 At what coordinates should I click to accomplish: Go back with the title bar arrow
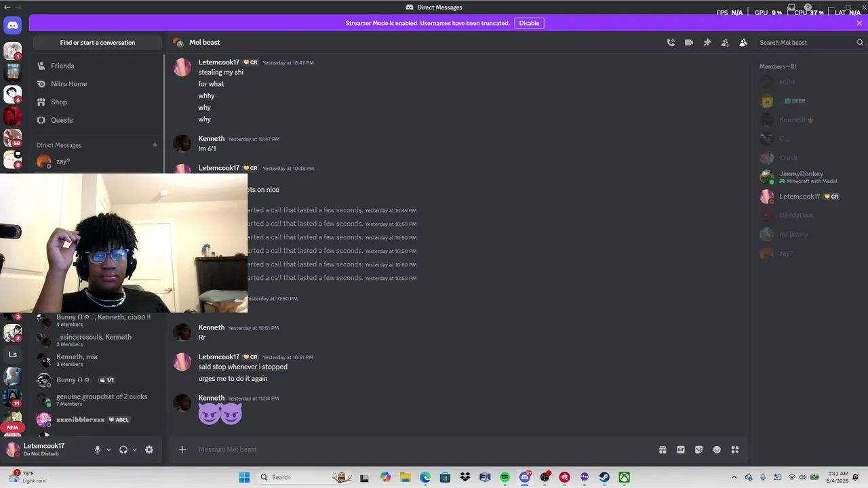coord(7,7)
